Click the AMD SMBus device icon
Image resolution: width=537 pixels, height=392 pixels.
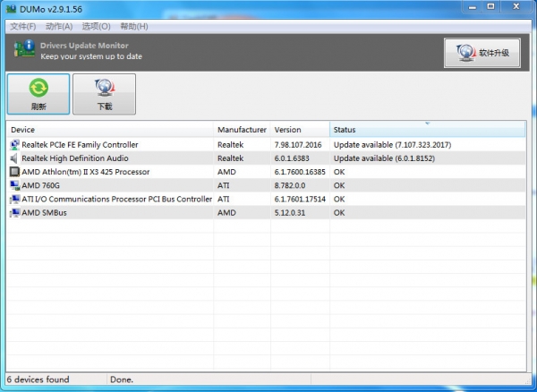click(x=14, y=213)
